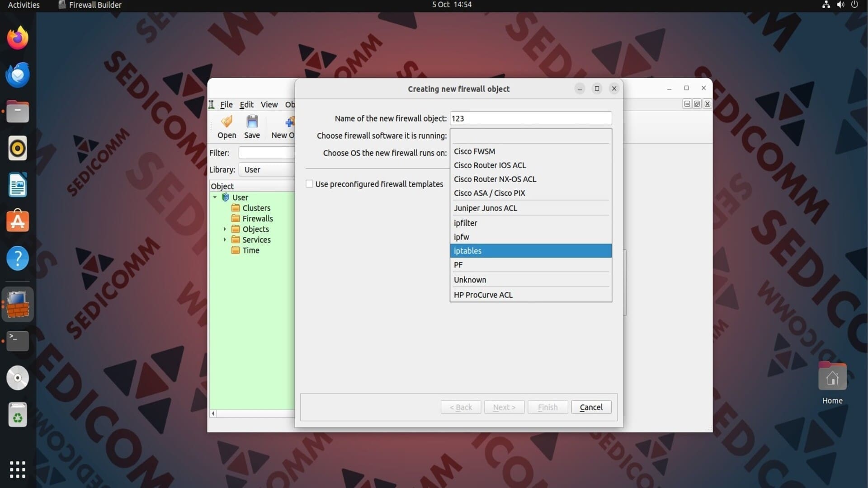Select iptables from the firewall list
Screen dimensions: 868x488
(x=531, y=251)
